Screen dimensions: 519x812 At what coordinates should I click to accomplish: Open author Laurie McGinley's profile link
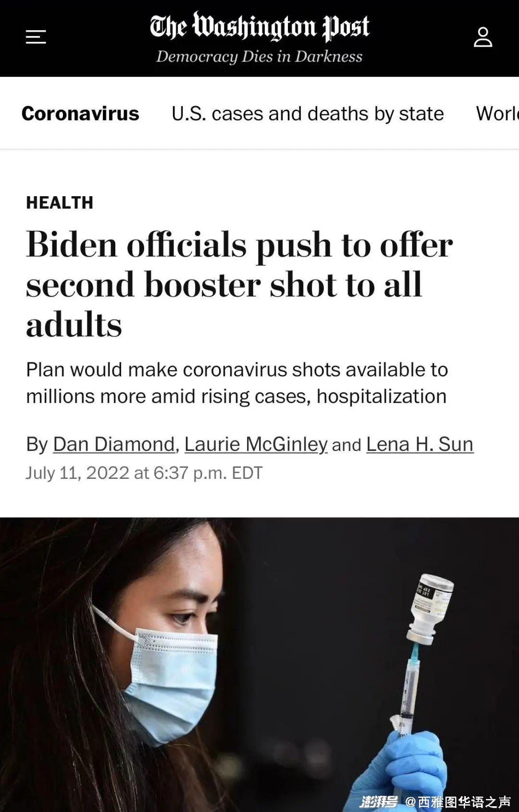coord(256,444)
